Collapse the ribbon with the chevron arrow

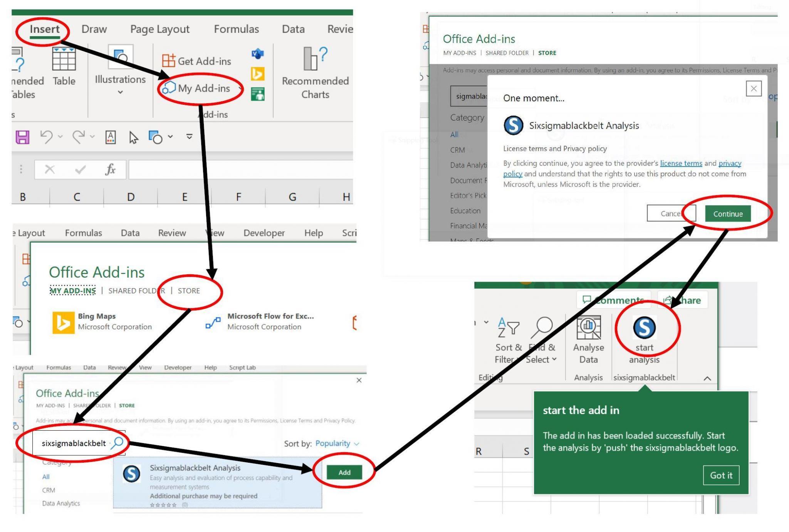point(707,378)
